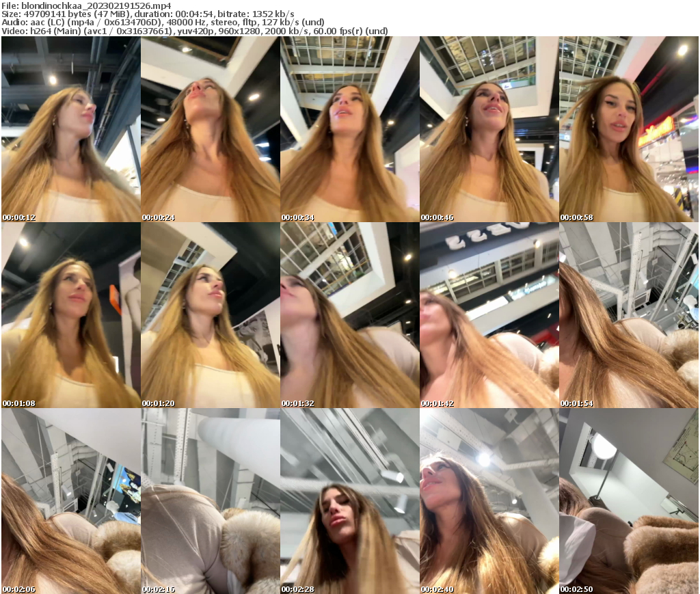Open the thumbnail at timestamp 00:00:12
700x594 pixels.
click(70, 130)
